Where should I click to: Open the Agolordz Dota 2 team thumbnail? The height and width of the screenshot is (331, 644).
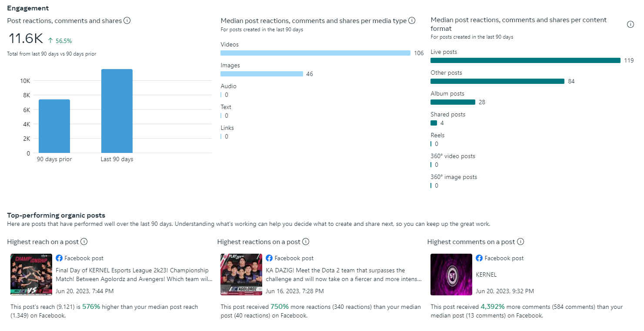[x=241, y=275]
